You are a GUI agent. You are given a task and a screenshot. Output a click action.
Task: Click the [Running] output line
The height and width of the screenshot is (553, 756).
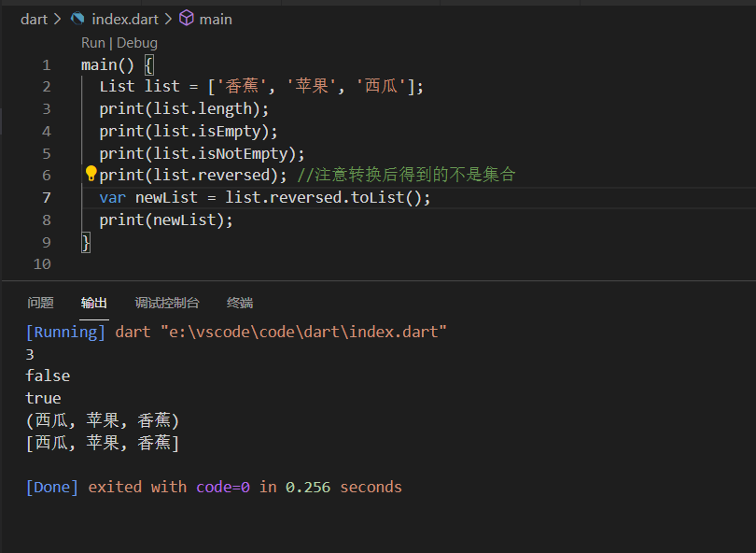[x=236, y=332]
